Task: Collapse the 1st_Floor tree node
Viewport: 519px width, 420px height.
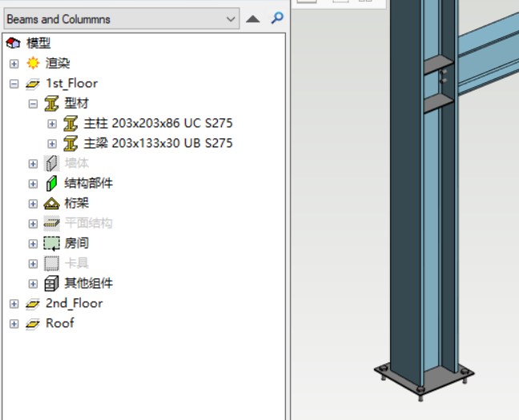Action: [x=14, y=84]
